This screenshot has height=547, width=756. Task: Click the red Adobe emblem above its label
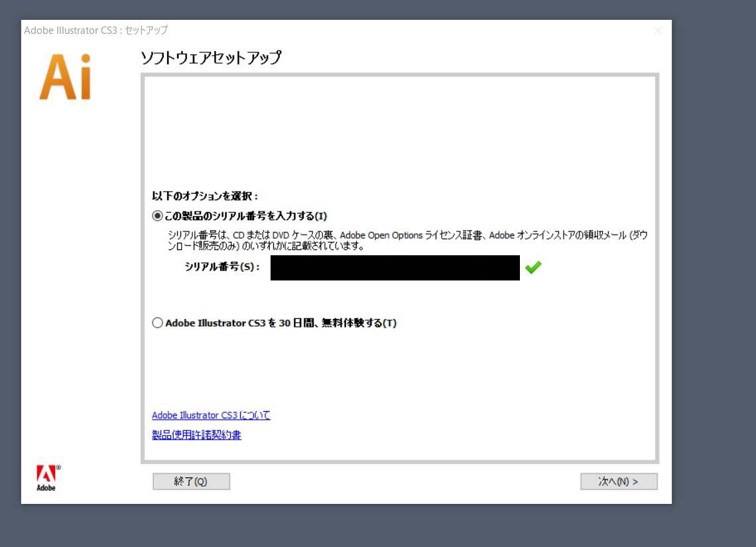(46, 472)
